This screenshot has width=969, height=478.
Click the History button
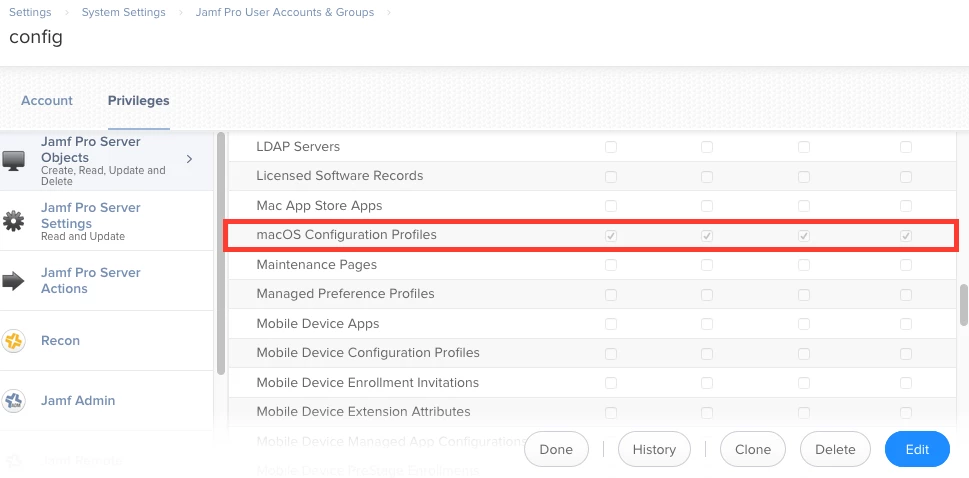point(654,450)
